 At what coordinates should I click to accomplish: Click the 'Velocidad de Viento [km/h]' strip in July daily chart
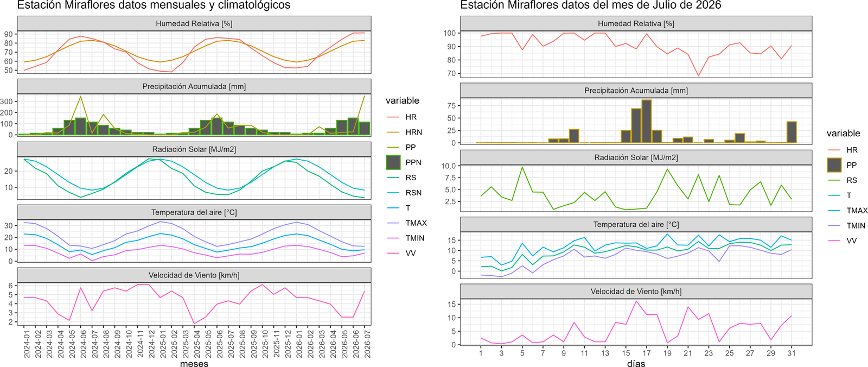click(636, 292)
